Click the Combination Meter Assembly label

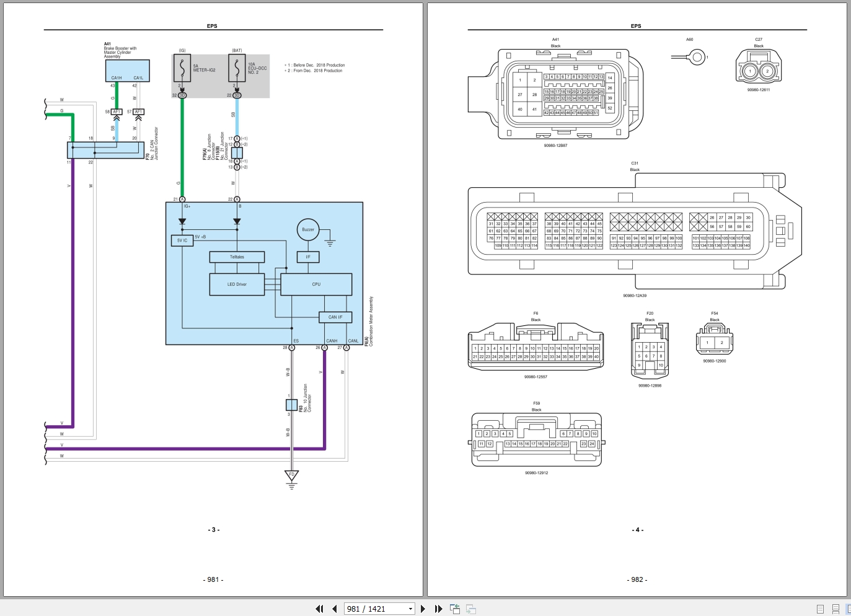[371, 320]
